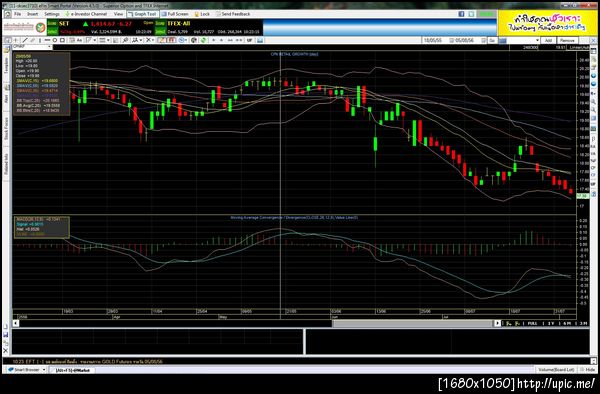Click the Add button
Image resolution: width=600 pixels, height=394 pixels.
click(x=548, y=40)
